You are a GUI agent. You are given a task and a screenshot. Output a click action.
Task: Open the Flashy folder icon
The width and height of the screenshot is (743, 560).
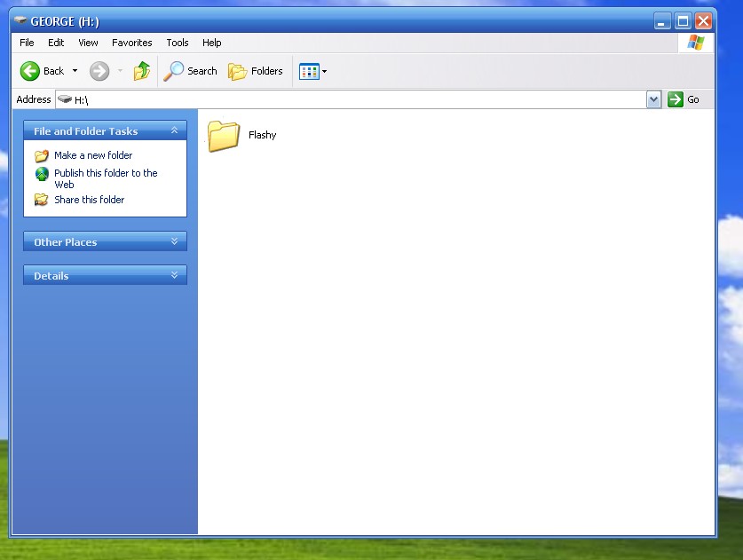[x=224, y=135]
